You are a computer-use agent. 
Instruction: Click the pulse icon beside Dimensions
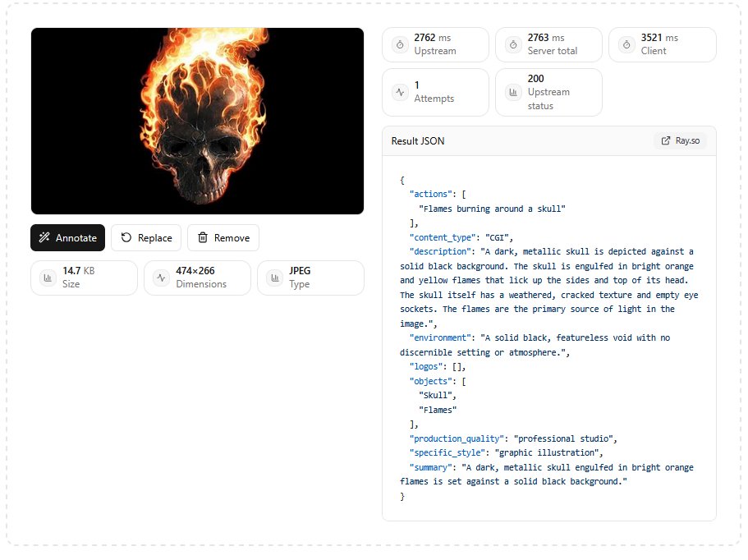click(x=161, y=278)
